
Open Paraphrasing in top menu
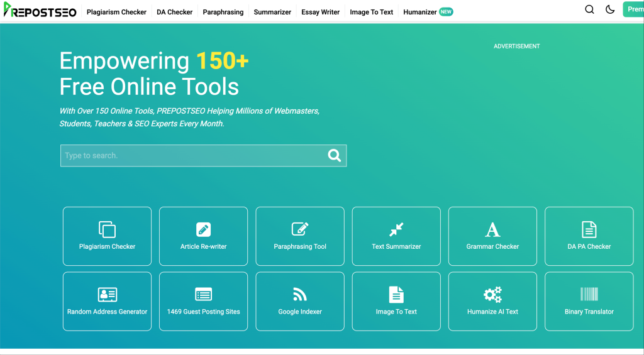click(x=223, y=12)
